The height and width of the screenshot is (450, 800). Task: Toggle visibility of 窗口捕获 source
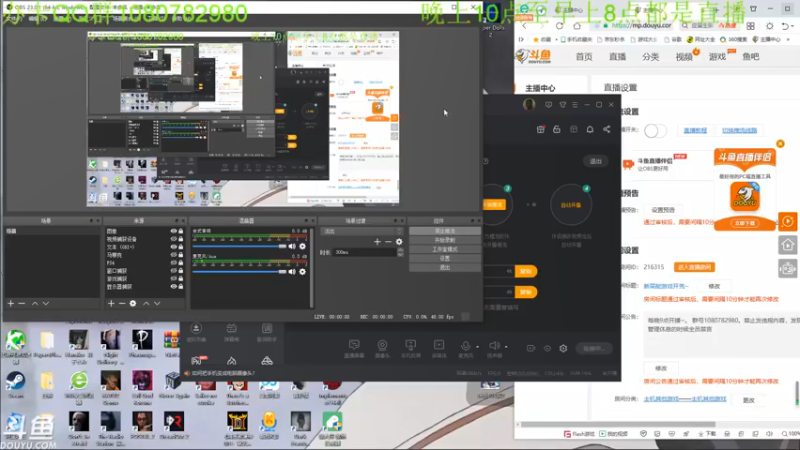(173, 270)
